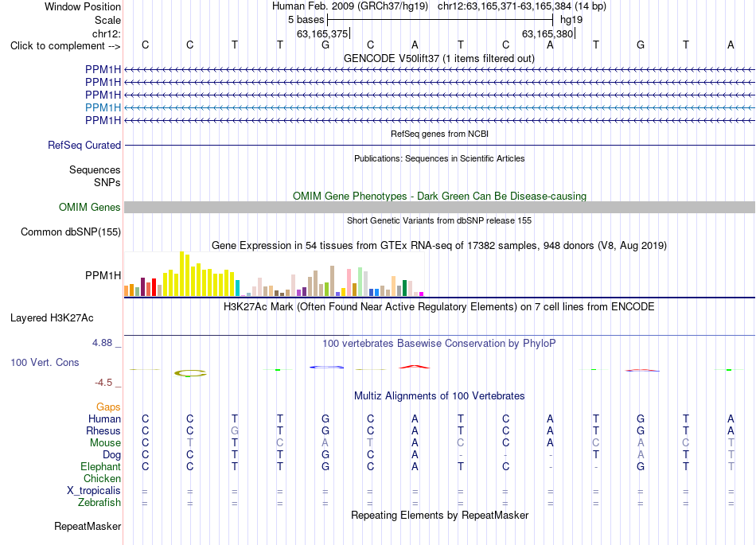
Task: Click '100 vertebrates Basewise Conservation by PhyloP' title
Action: tap(439, 343)
